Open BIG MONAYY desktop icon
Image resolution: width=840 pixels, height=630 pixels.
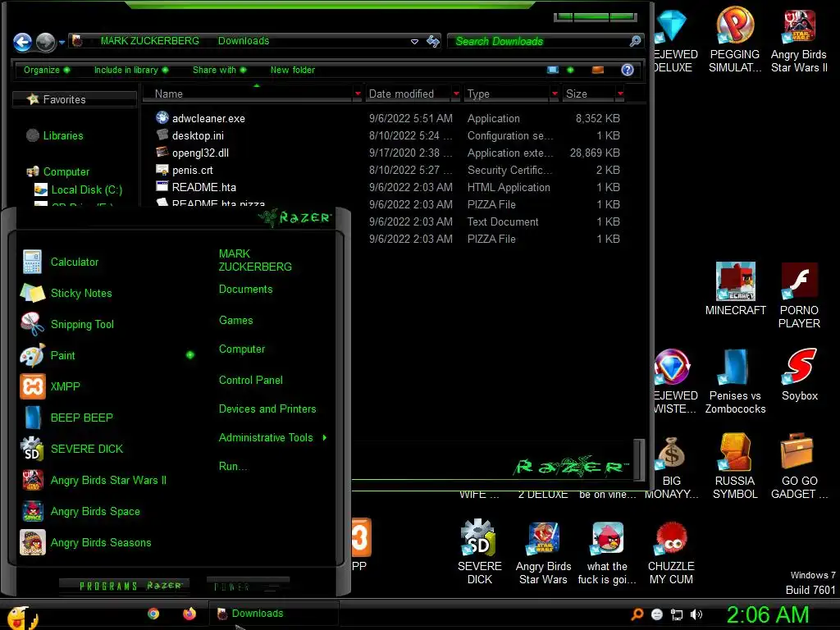[x=671, y=468]
